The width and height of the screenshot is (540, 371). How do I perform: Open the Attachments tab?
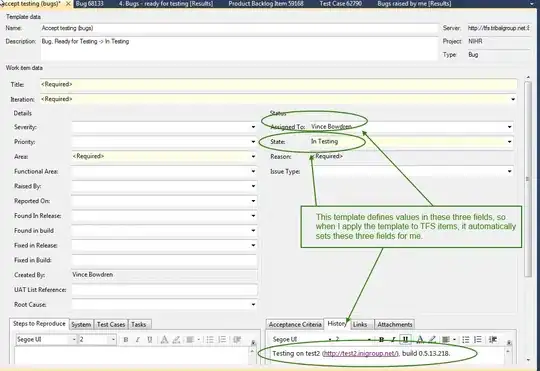[x=394, y=324]
